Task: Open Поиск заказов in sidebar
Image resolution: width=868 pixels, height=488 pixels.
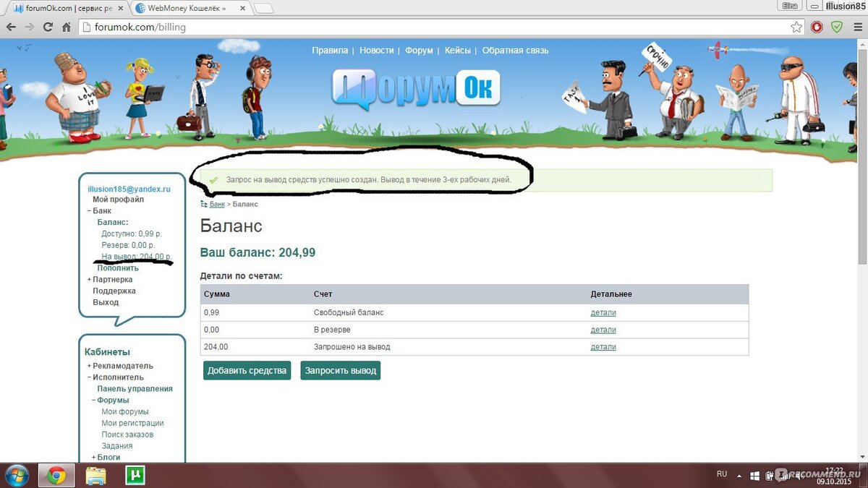Action: point(127,435)
